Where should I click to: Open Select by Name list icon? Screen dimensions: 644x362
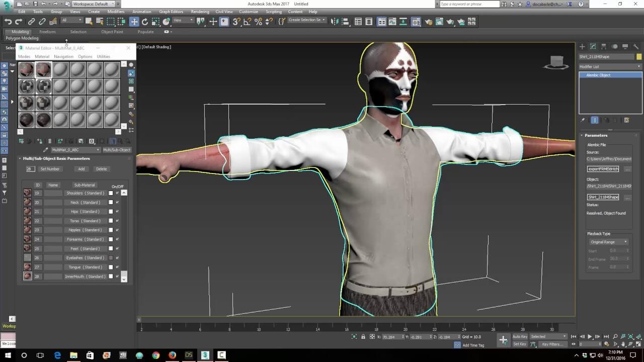[x=100, y=22]
